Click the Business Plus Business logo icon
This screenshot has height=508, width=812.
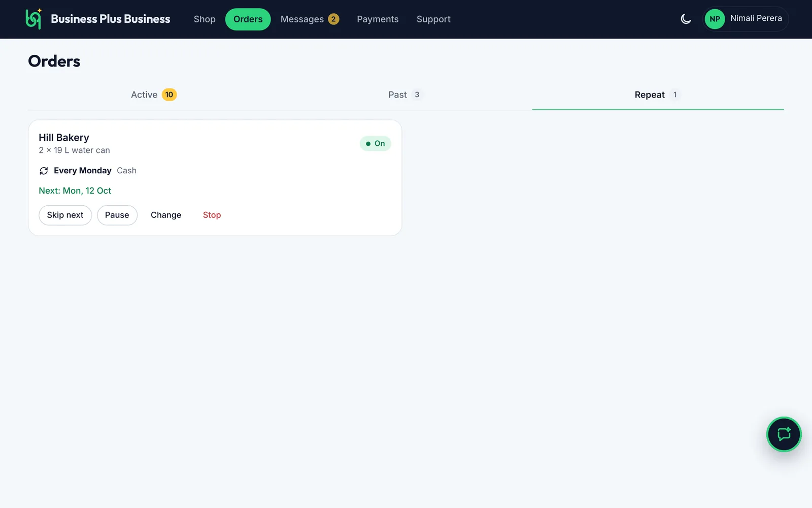pos(33,19)
